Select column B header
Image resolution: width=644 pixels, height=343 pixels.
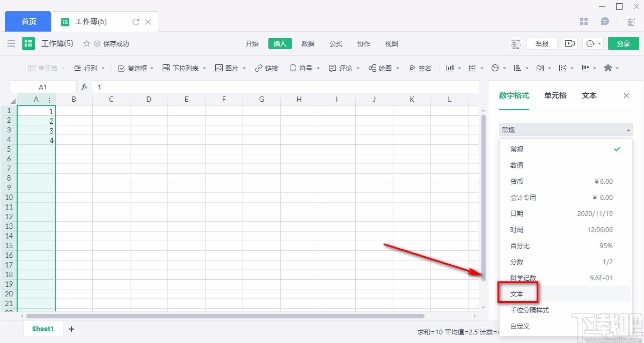(74, 100)
